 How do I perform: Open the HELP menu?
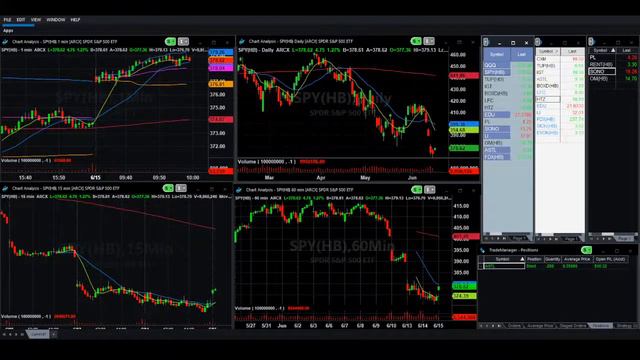click(75, 20)
